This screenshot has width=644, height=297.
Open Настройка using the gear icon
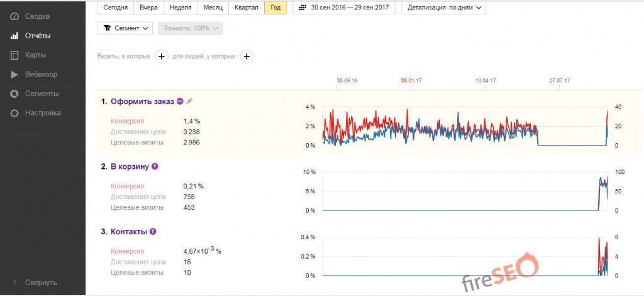14,113
